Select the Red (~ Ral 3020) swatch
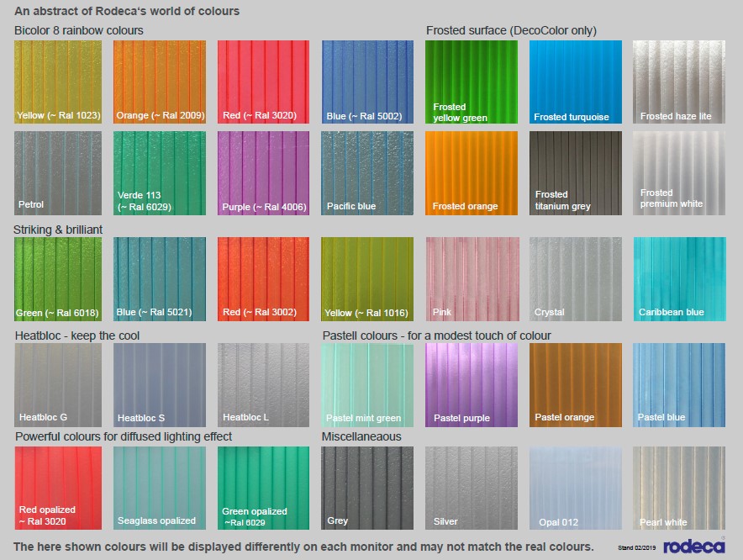 click(263, 82)
